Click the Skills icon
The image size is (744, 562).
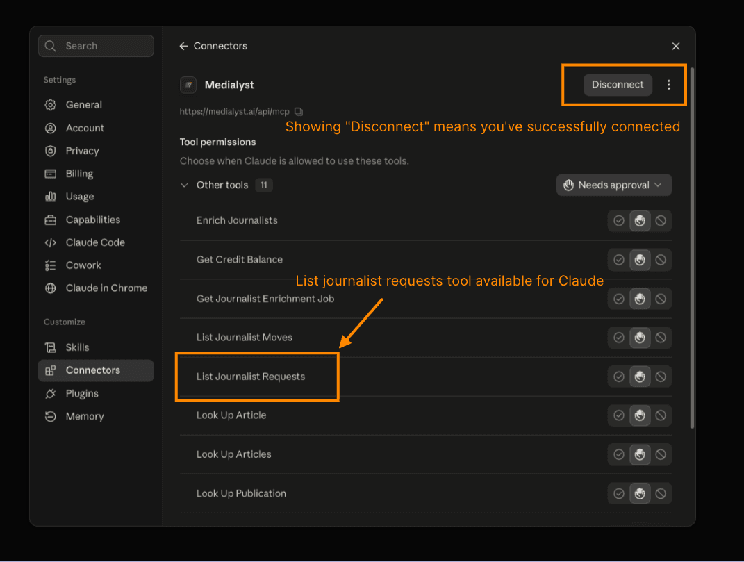(x=50, y=347)
